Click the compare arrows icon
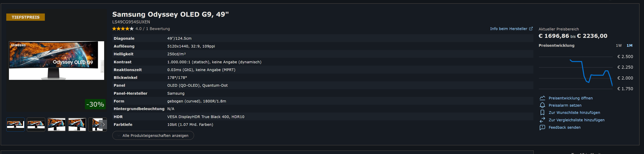 click(542, 120)
